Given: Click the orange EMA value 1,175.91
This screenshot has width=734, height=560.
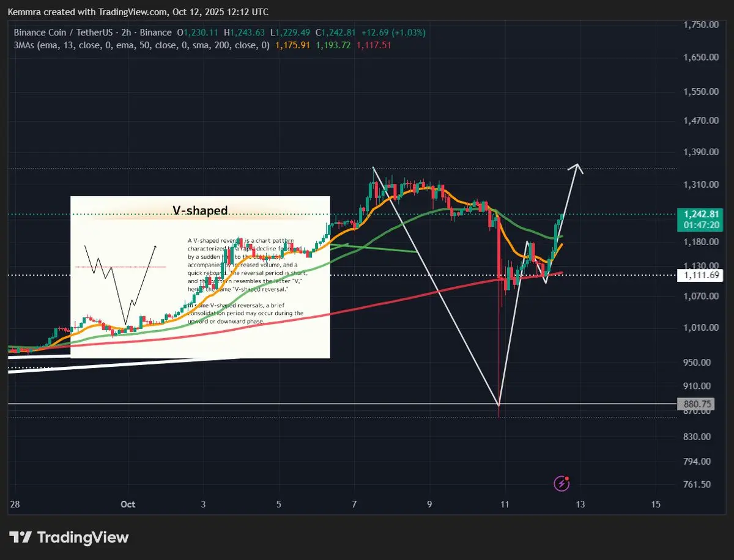Looking at the screenshot, I should 294,45.
